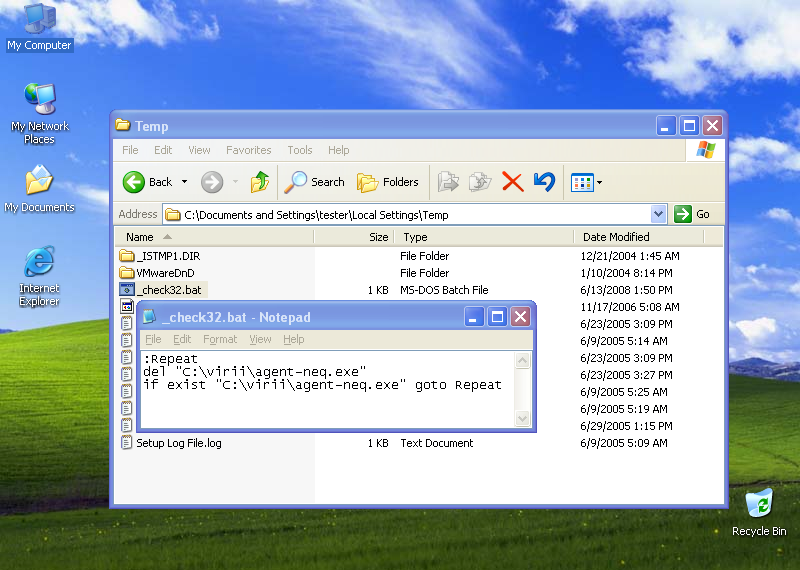Close the Temp Explorer window

click(713, 126)
